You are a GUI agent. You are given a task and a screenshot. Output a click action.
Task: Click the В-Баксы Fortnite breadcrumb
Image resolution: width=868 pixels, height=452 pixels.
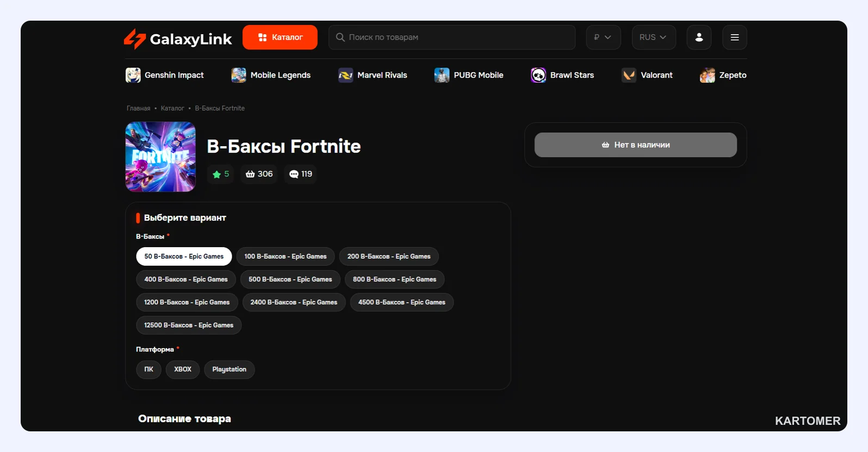(220, 108)
